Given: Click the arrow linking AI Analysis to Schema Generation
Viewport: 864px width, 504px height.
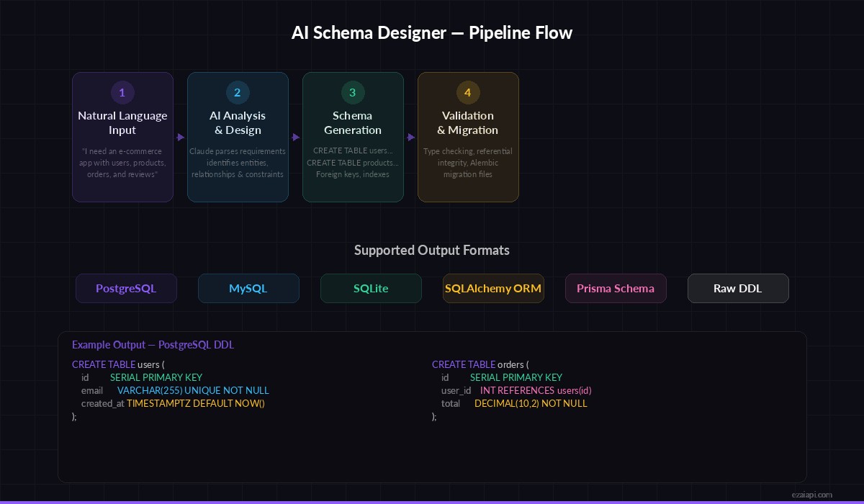Looking at the screenshot, I should (x=295, y=137).
